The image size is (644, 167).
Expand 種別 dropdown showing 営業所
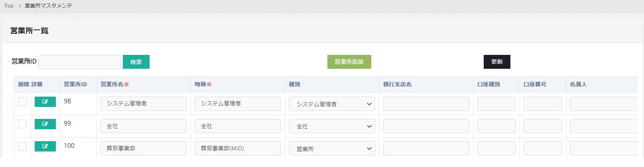click(332, 148)
